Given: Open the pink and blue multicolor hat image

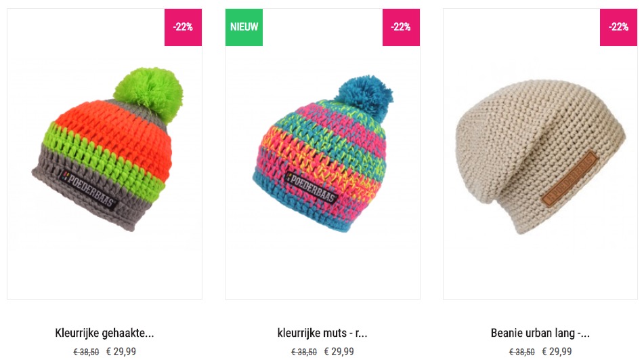Looking at the screenshot, I should pos(323,154).
